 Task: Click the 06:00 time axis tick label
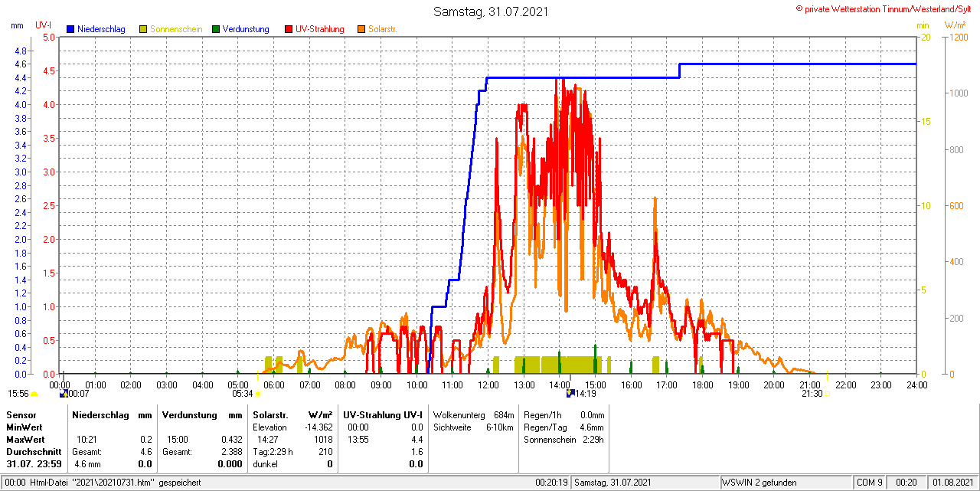coord(274,385)
